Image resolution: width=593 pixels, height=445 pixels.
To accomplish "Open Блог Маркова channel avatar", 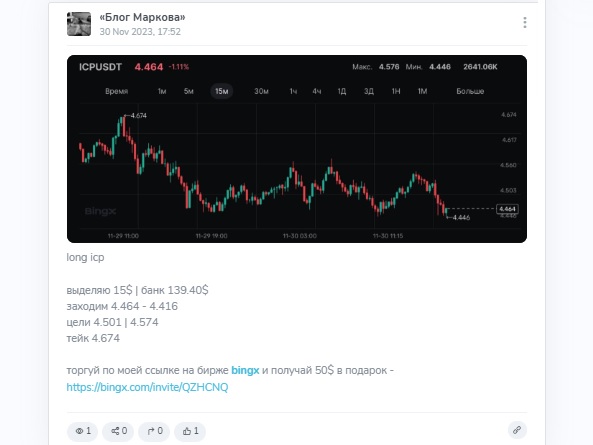I will pyautogui.click(x=79, y=24).
